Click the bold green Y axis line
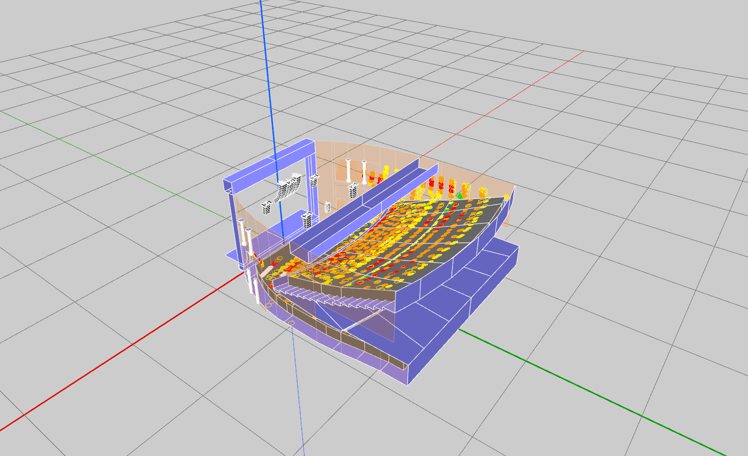The height and width of the screenshot is (456, 748). click(x=592, y=392)
